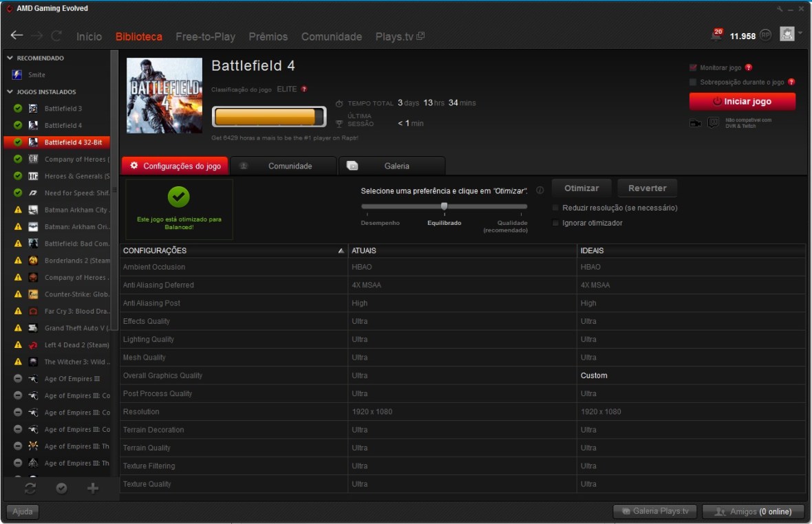812x524 pixels.
Task: Click help icon next to ELITE rating
Action: [303, 89]
